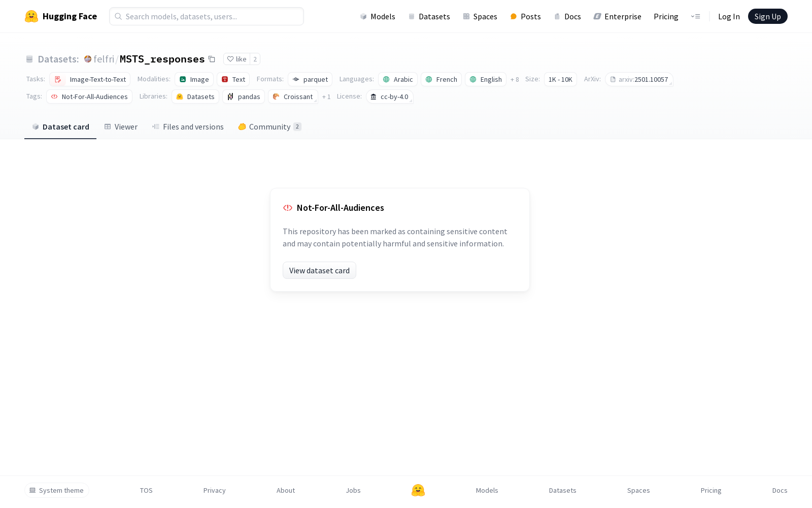This screenshot has height=508, width=812.
Task: Switch to the Dataset card tab
Action: coord(60,127)
